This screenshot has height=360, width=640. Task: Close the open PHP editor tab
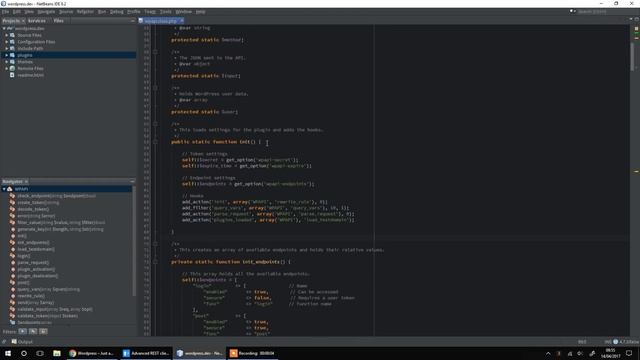tap(182, 21)
